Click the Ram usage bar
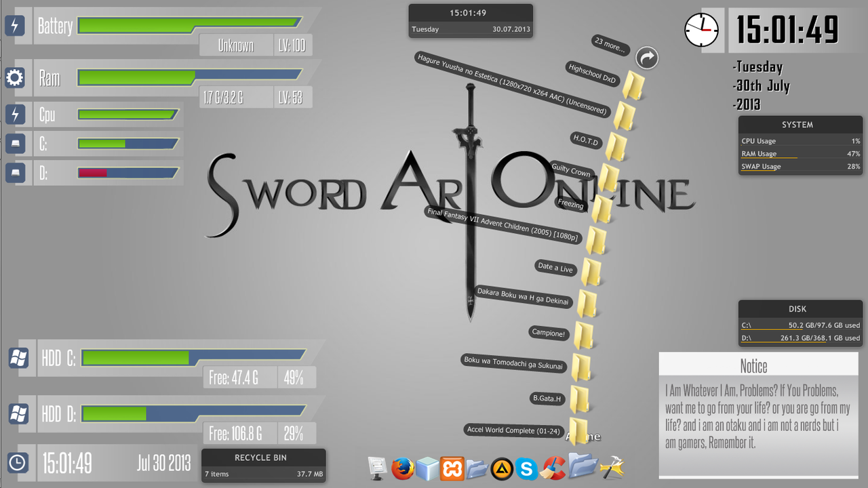 [x=189, y=77]
